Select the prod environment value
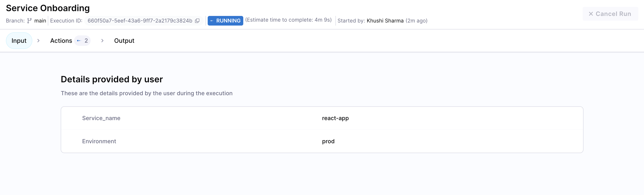 click(328, 142)
